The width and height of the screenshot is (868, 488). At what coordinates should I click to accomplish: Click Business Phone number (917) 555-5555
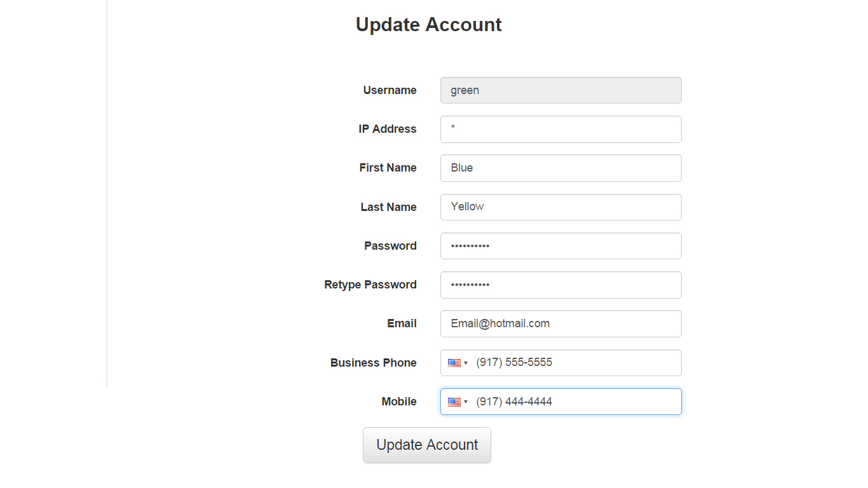514,362
